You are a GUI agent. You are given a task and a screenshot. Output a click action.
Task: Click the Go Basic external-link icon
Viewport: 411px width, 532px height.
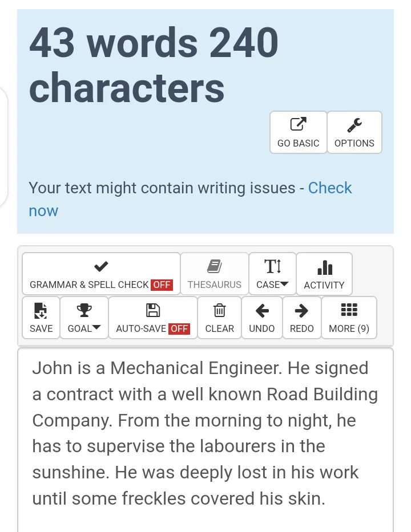tap(298, 124)
